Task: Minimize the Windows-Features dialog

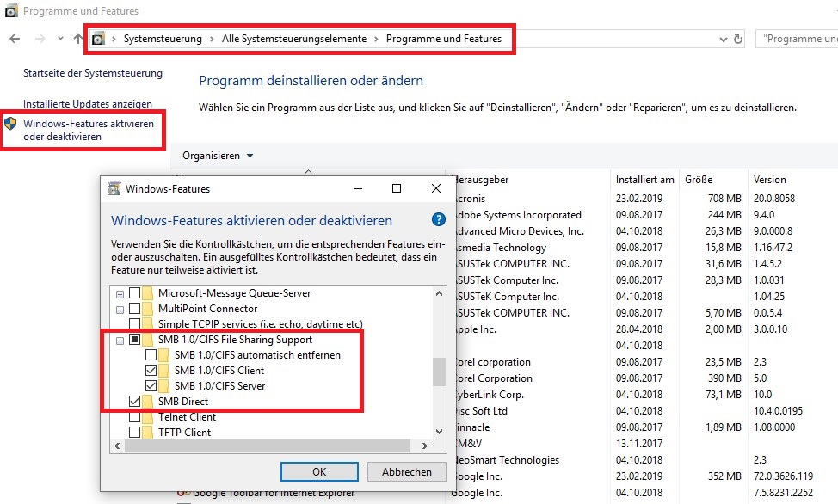Action: pos(358,188)
